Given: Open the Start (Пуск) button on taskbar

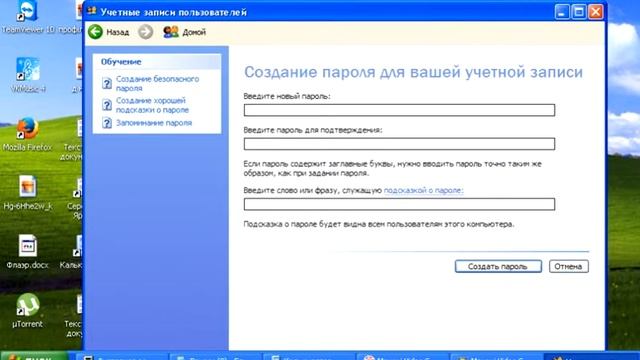Looking at the screenshot, I should pos(33,356).
